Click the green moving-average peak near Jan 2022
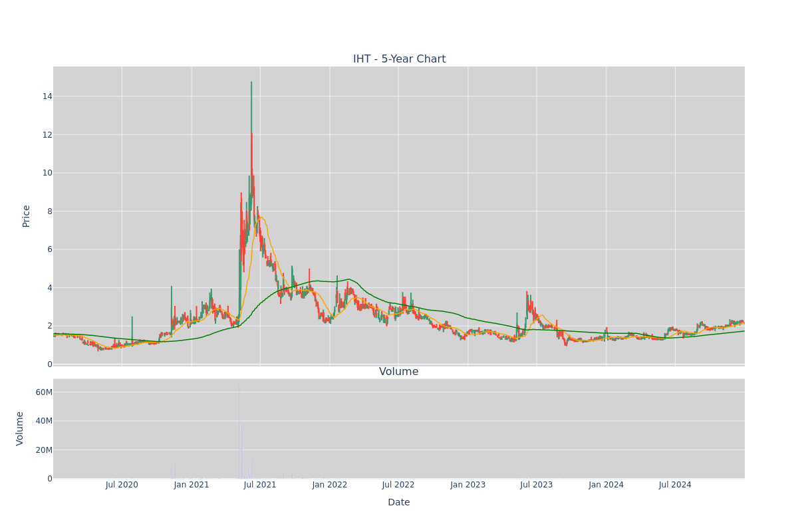Screen dimensions: 798x532 [x=348, y=279]
